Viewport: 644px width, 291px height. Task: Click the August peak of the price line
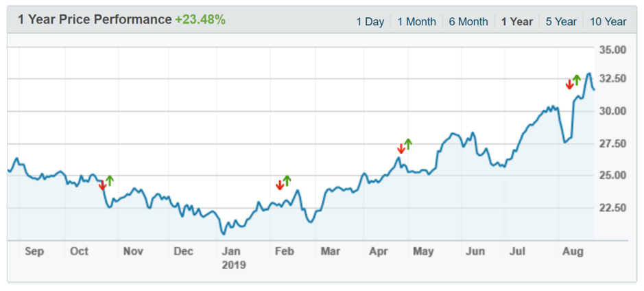coord(589,73)
